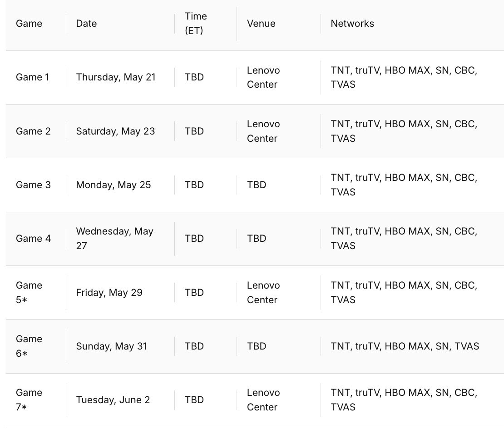Click Lenovo Center venue for Game 7
This screenshot has height=430, width=504.
pyautogui.click(x=263, y=400)
